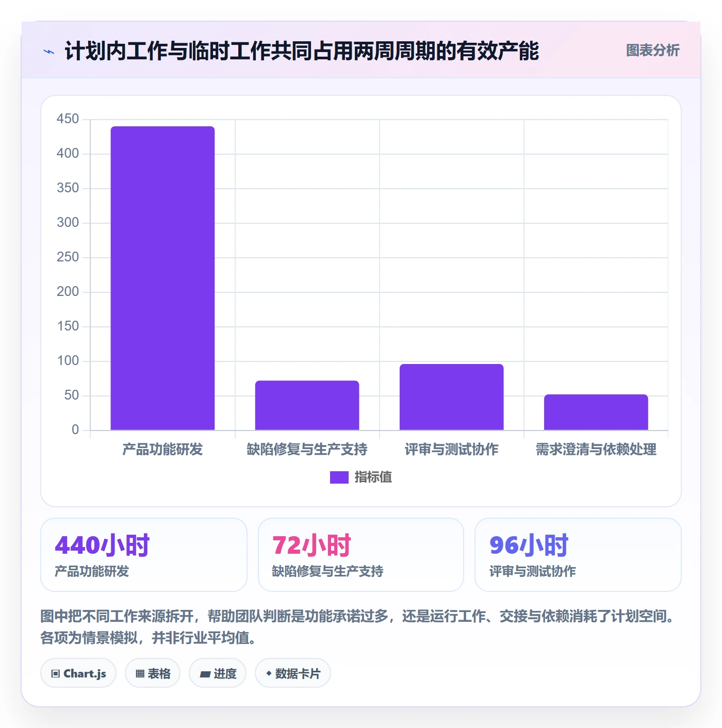Select the 缺陷修复与生产支持 bar in the chart
The height and width of the screenshot is (728, 722).
[307, 405]
